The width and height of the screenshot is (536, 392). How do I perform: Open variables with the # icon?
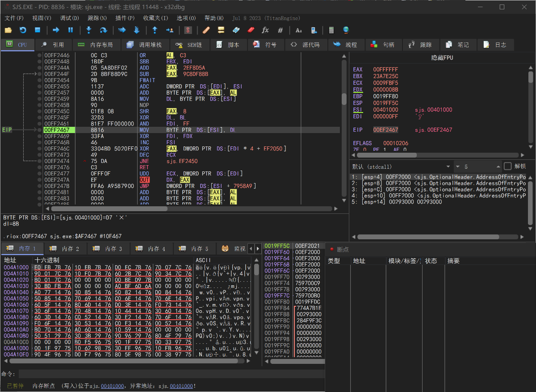coord(280,30)
